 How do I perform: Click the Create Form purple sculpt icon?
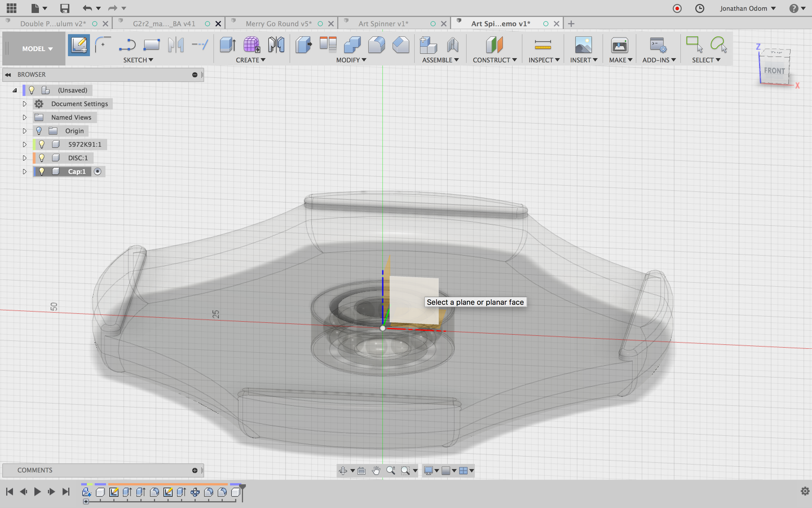(251, 45)
